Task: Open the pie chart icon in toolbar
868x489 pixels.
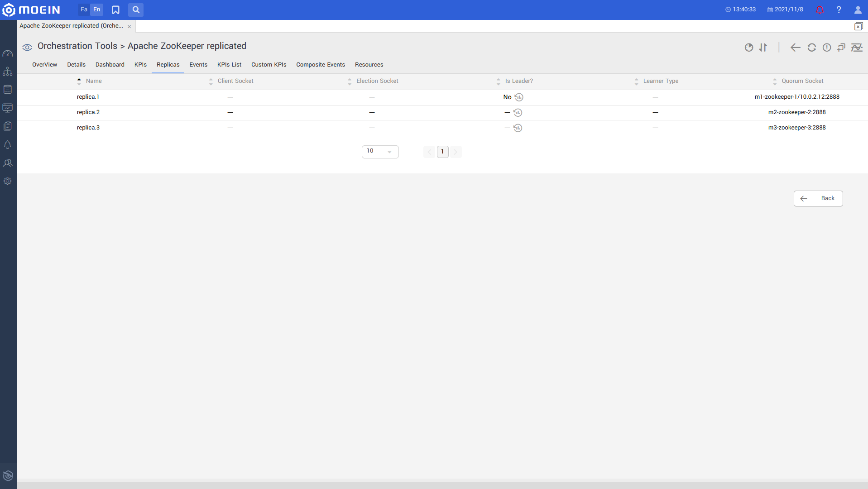Action: pos(749,48)
